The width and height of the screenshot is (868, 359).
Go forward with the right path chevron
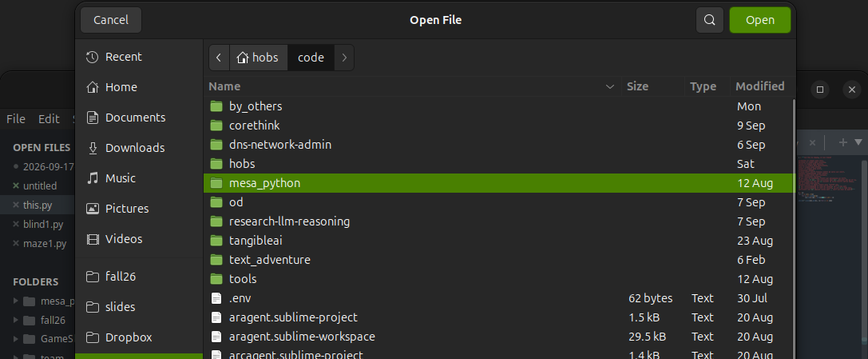[344, 58]
